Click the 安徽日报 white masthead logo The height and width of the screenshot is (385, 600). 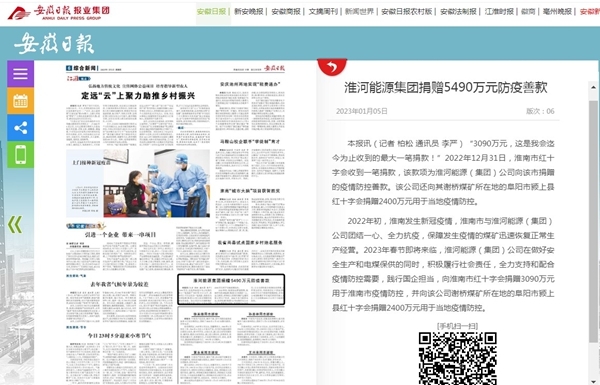click(x=54, y=43)
